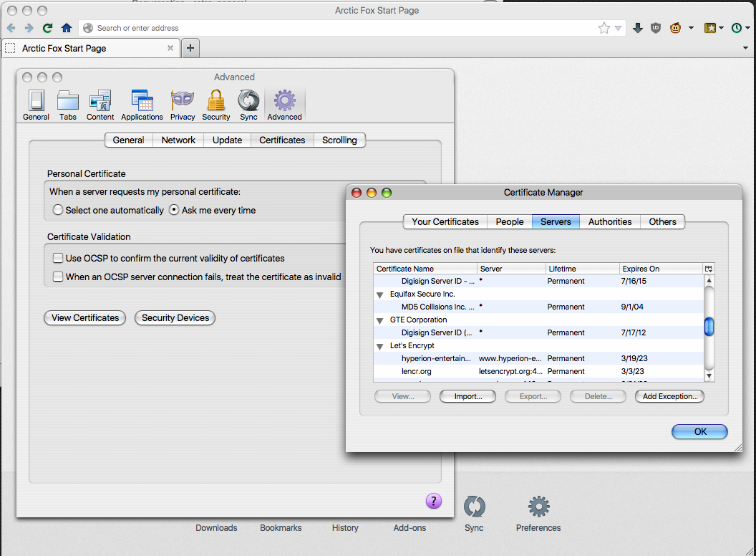Open Tabs preferences pane icon
Image resolution: width=756 pixels, height=556 pixels.
68,105
